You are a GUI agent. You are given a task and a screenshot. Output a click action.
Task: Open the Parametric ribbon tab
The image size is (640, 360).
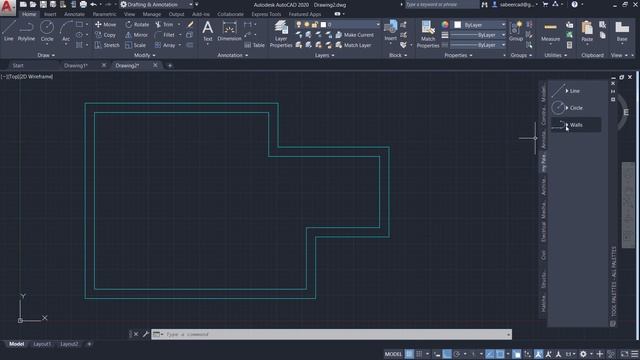[x=104, y=14]
